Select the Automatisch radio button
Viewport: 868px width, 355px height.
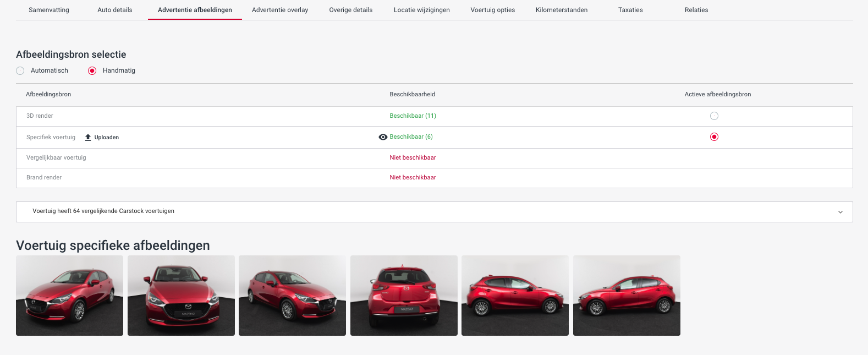[x=20, y=71]
